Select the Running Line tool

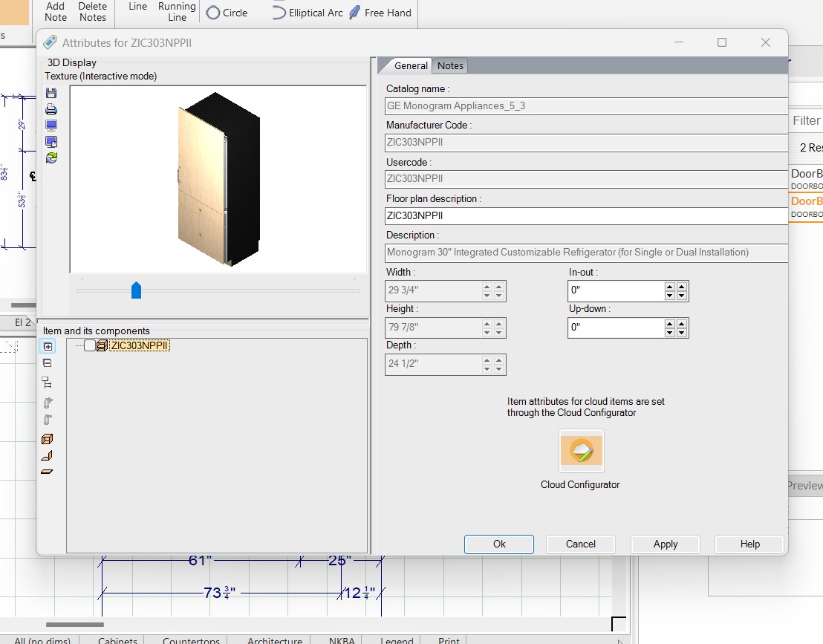click(177, 12)
